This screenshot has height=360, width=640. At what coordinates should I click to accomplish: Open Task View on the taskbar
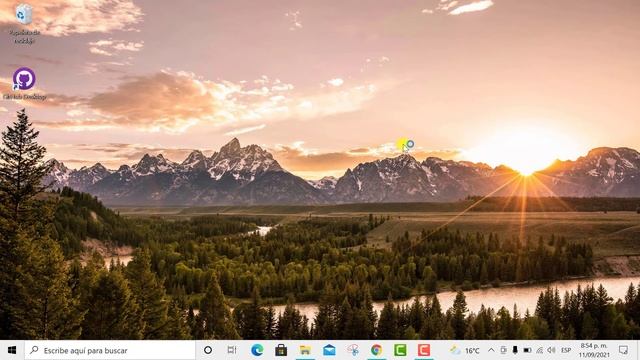pyautogui.click(x=232, y=350)
